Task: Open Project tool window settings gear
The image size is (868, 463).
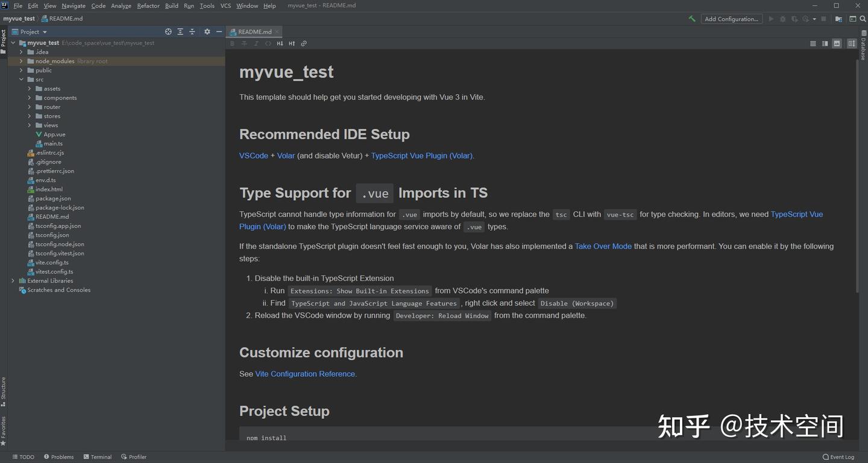Action: click(x=207, y=32)
